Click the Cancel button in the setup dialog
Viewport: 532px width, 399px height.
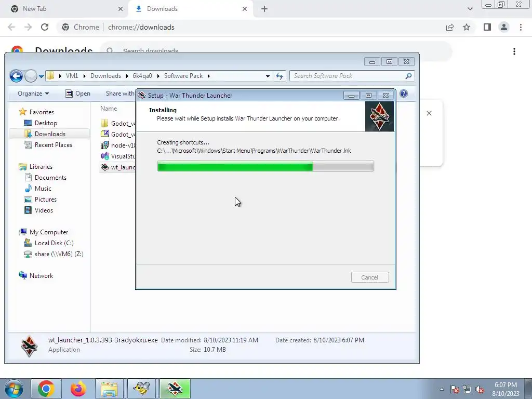[370, 277]
